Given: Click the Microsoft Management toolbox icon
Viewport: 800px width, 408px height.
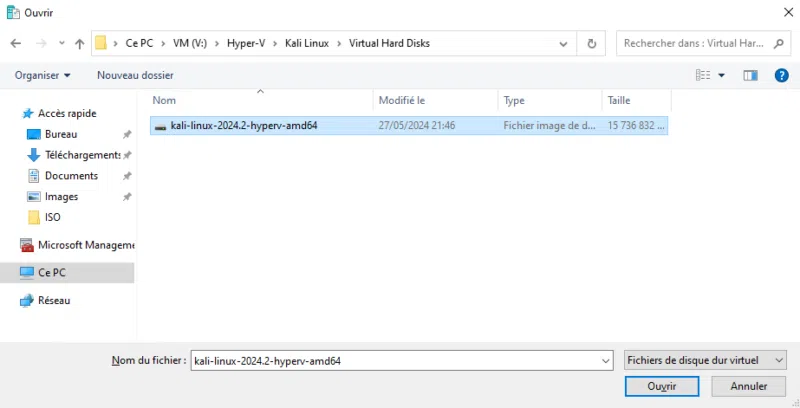Looking at the screenshot, I should point(27,245).
